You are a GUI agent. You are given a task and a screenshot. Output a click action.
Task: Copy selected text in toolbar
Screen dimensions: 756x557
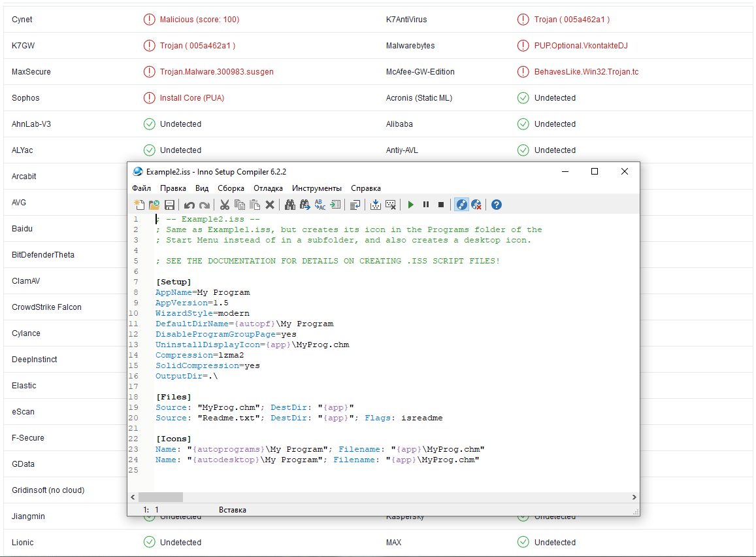coord(240,205)
